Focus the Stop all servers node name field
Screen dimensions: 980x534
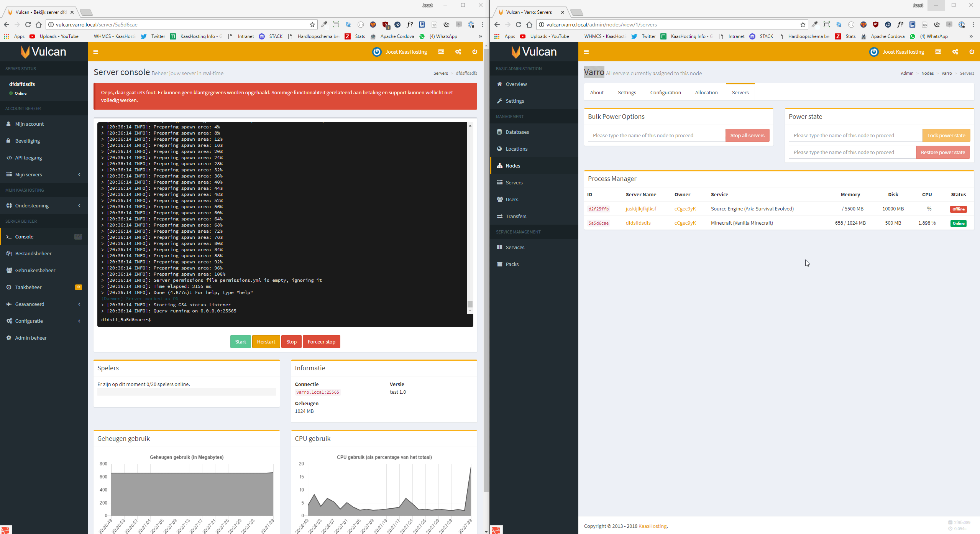click(x=656, y=135)
